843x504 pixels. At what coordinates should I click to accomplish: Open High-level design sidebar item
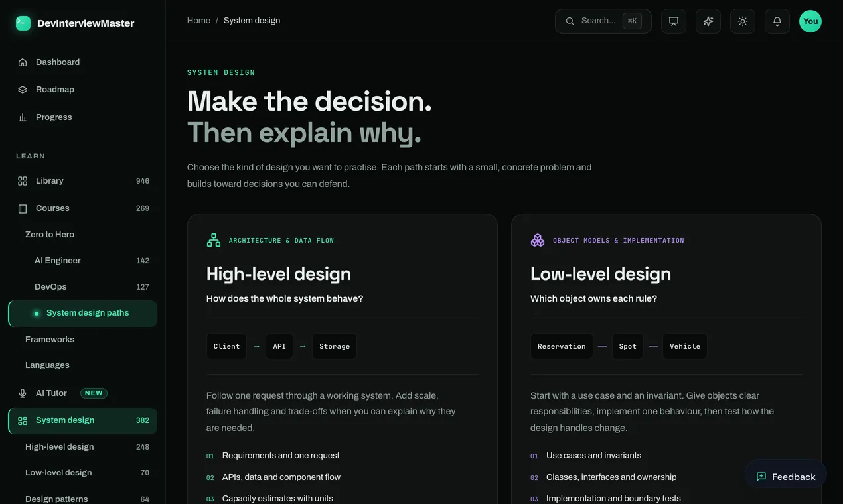click(83, 447)
